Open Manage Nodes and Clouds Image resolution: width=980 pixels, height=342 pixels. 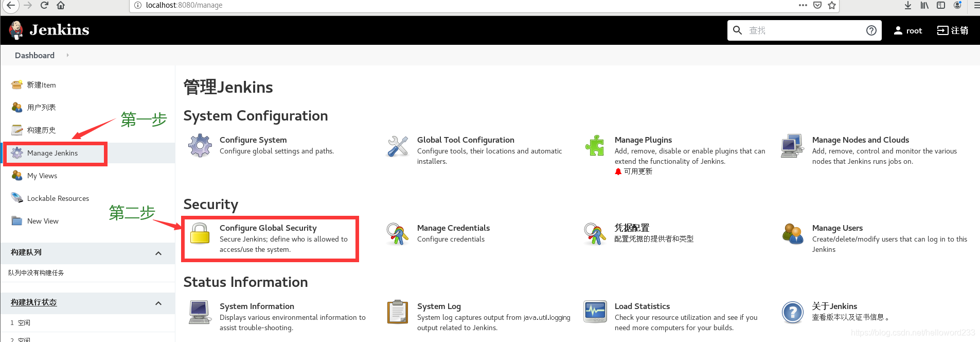coord(861,140)
